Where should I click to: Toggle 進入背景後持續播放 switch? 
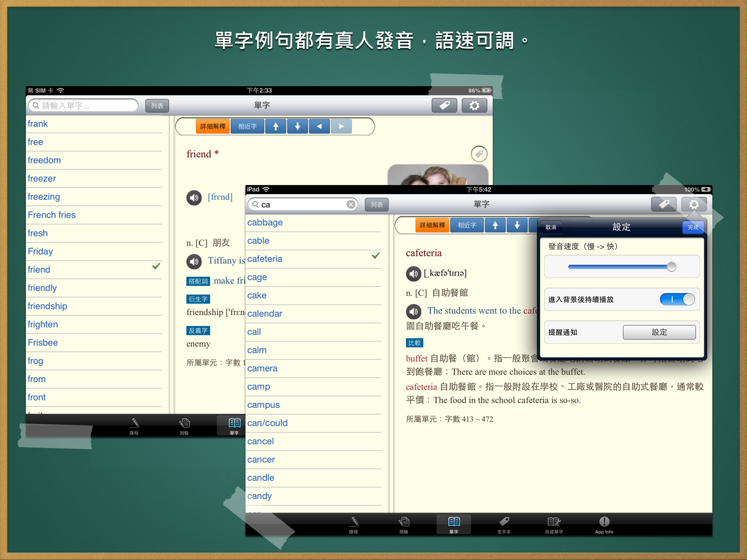coord(677,299)
